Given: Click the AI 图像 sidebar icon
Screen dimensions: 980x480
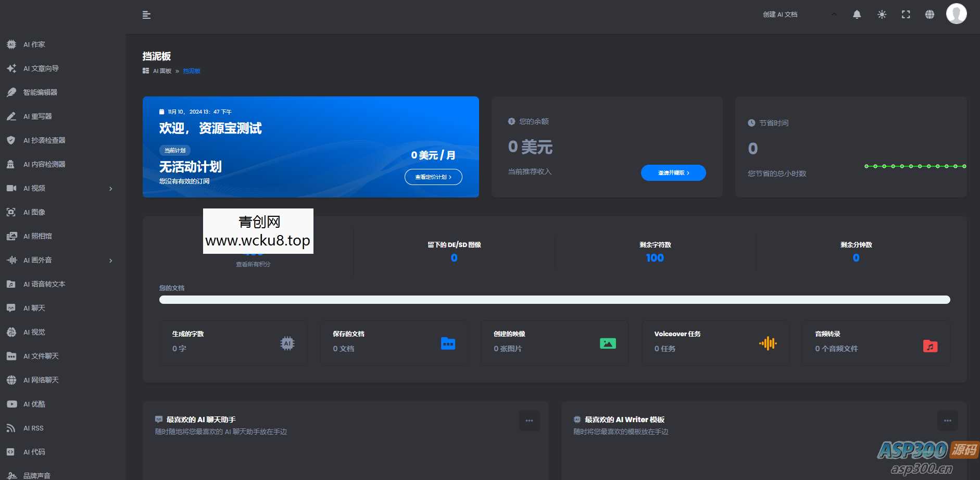Looking at the screenshot, I should click(11, 213).
